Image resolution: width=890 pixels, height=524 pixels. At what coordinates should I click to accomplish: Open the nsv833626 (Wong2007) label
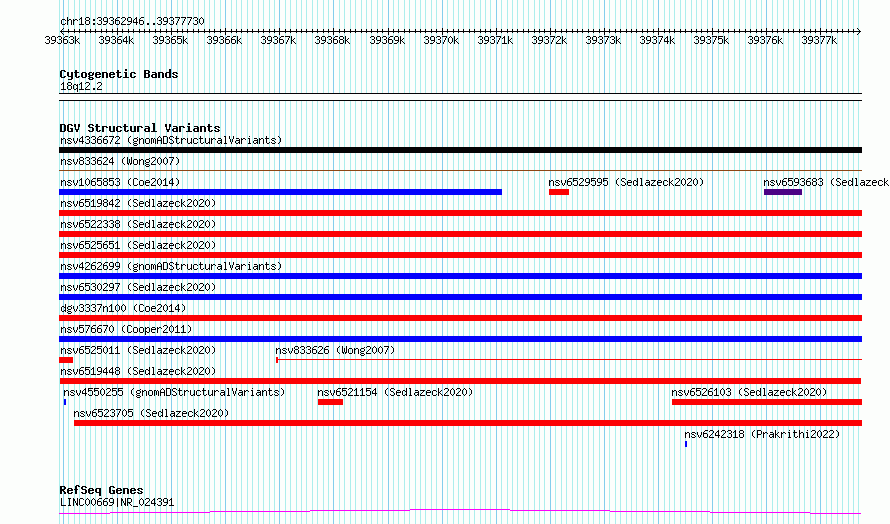coord(335,350)
